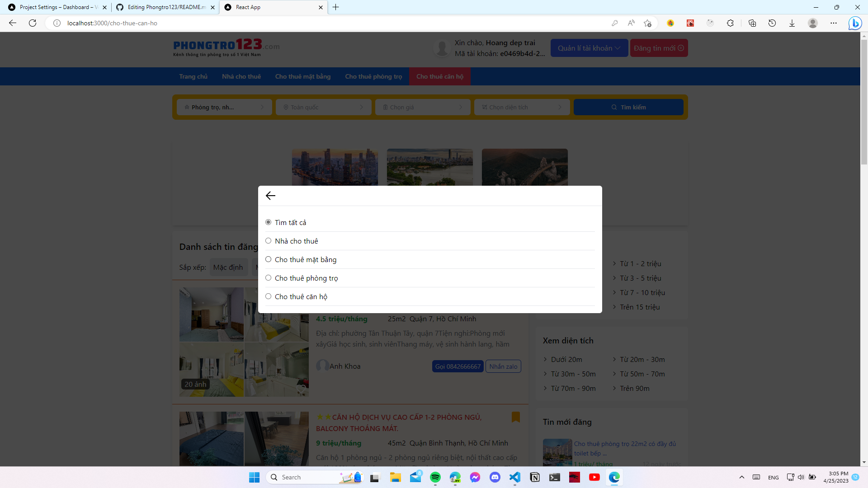Switch to Editing Phongtro123 README tab

[165, 7]
